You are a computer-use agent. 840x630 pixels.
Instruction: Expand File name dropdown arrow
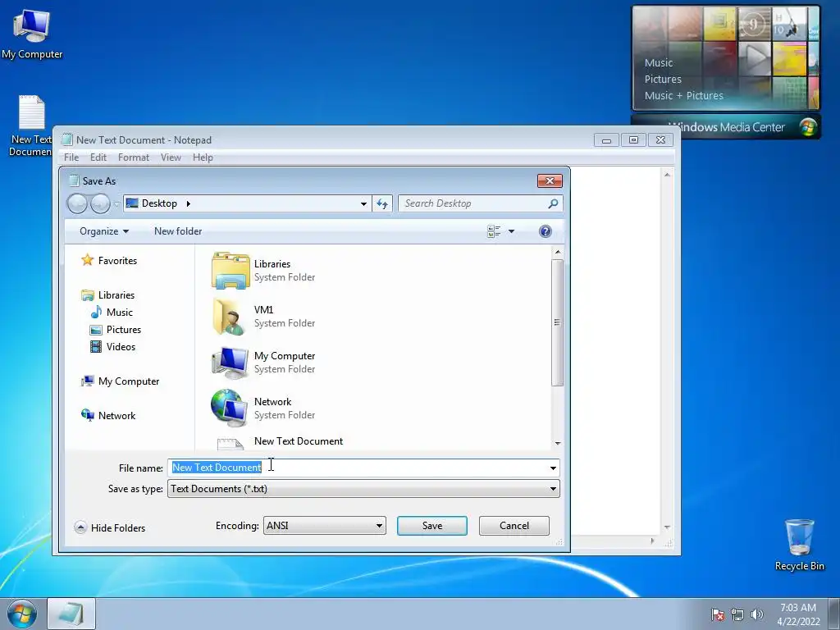pyautogui.click(x=553, y=468)
